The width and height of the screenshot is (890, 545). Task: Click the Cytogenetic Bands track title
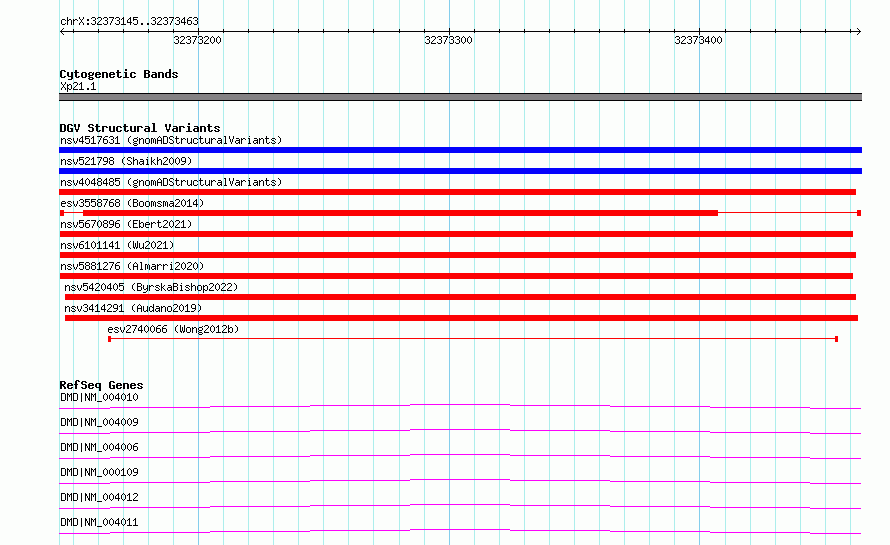click(119, 74)
